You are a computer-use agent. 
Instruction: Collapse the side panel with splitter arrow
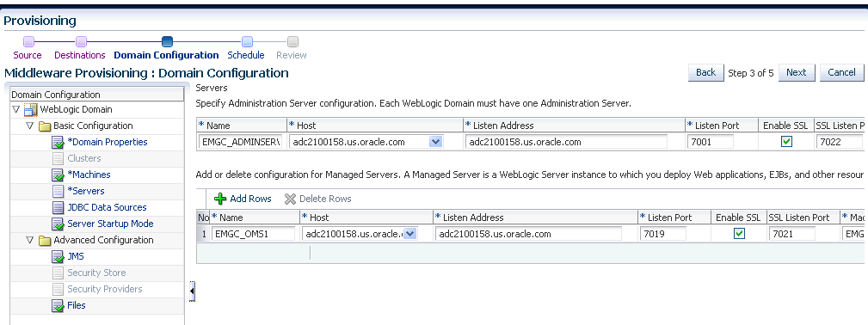pos(192,291)
